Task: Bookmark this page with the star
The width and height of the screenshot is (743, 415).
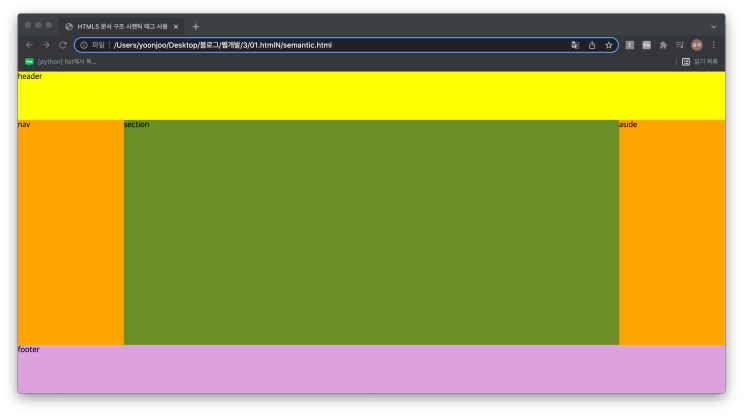Action: (609, 45)
